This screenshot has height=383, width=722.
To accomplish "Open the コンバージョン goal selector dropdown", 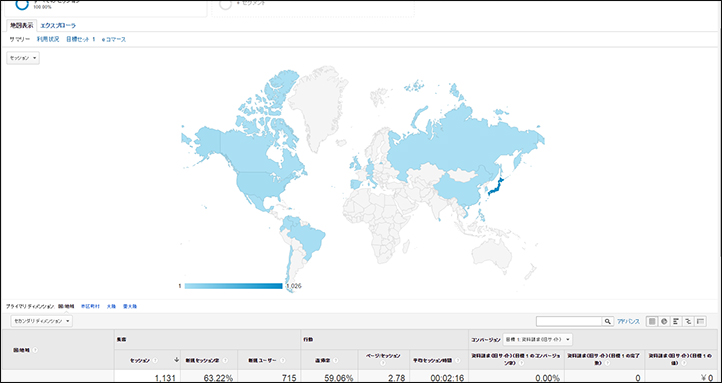I will pyautogui.click(x=538, y=339).
